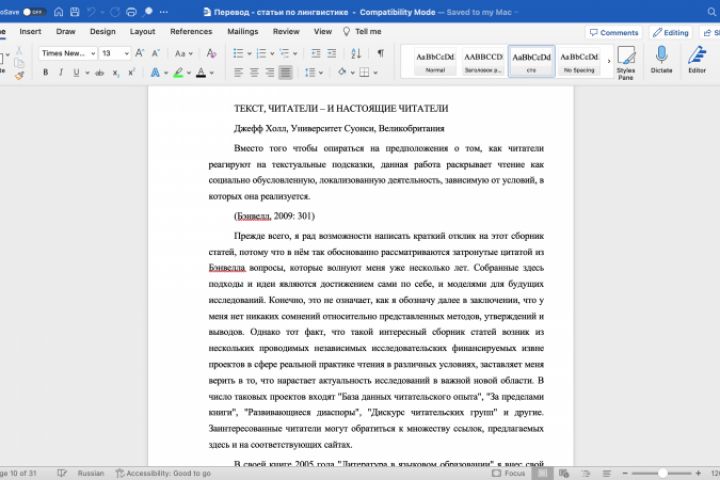The height and width of the screenshot is (480, 720).
Task: Toggle Underline formatting
Action: [76, 73]
